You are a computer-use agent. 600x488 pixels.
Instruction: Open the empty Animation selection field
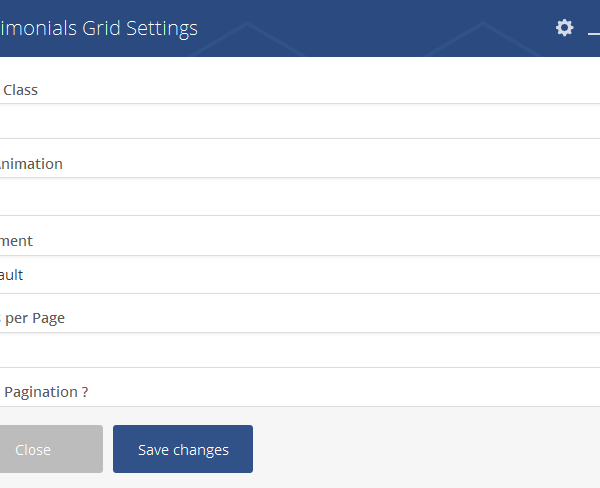[300, 197]
